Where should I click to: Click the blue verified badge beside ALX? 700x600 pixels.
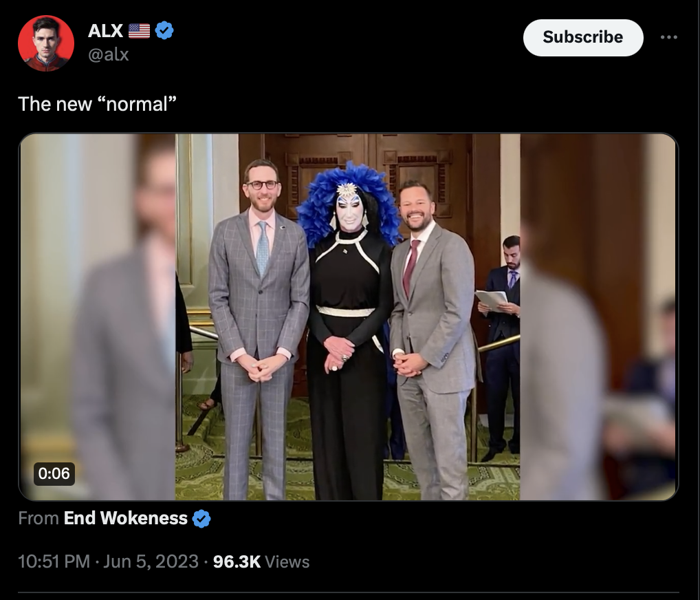click(164, 30)
